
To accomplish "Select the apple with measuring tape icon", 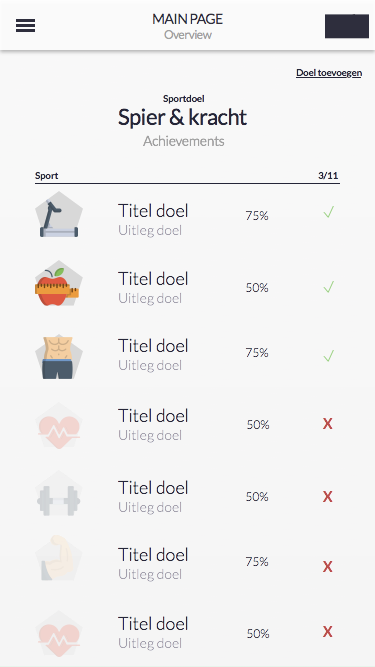I will (x=57, y=285).
